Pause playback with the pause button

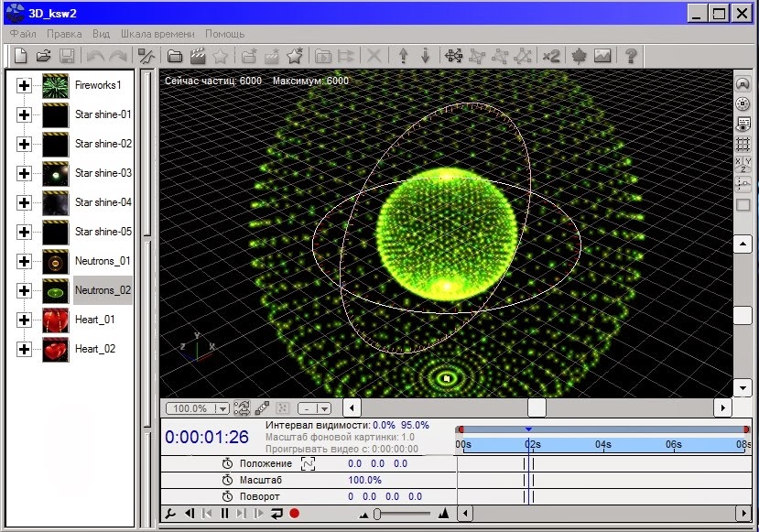224,514
